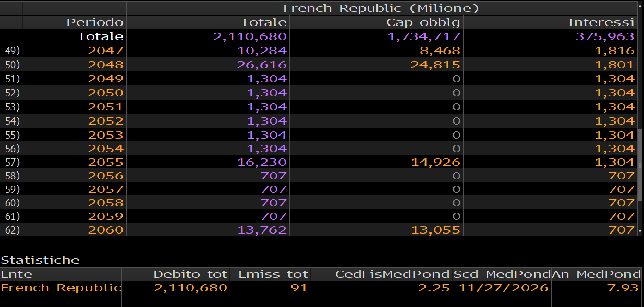Click the Interessi value 1,801 for 2048
644x307 pixels.
(x=615, y=65)
